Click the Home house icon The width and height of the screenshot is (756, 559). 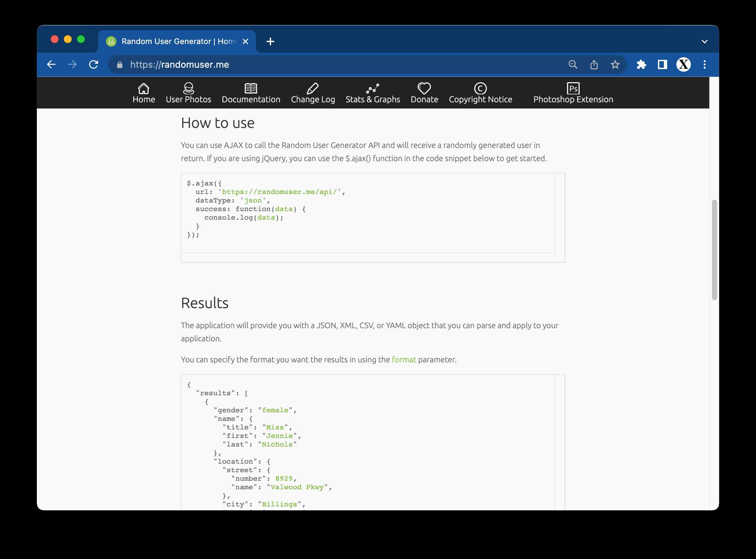[143, 89]
